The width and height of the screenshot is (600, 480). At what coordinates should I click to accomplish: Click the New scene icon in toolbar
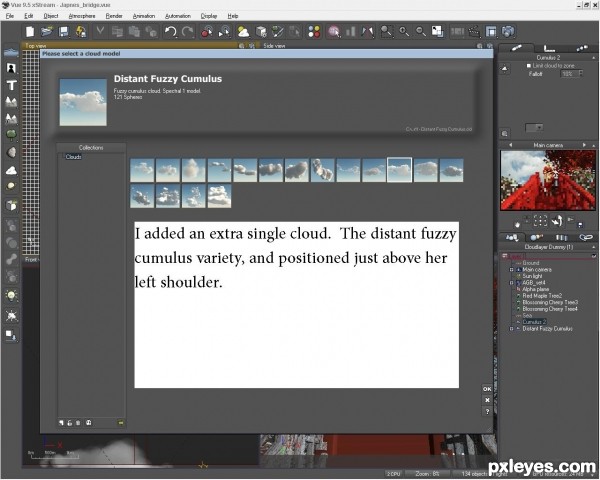(x=30, y=31)
